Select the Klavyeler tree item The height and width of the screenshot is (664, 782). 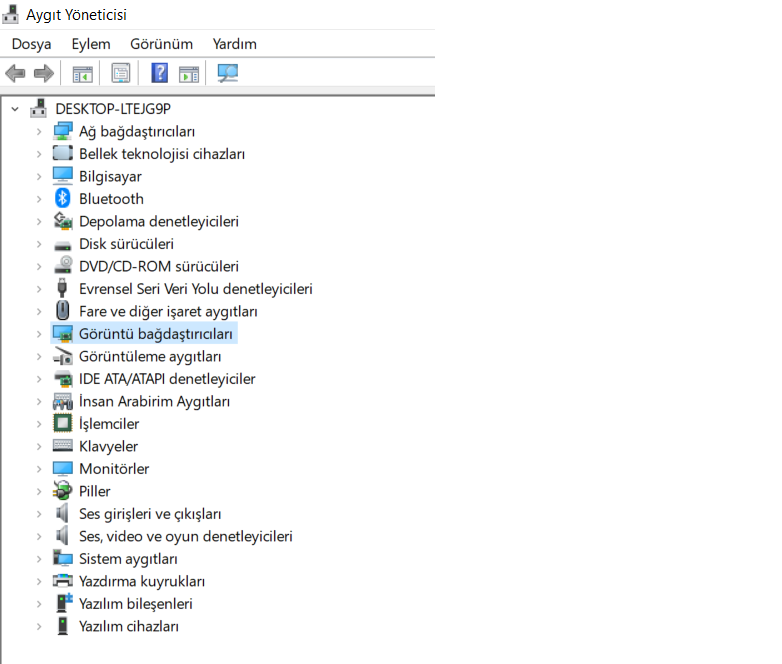108,446
